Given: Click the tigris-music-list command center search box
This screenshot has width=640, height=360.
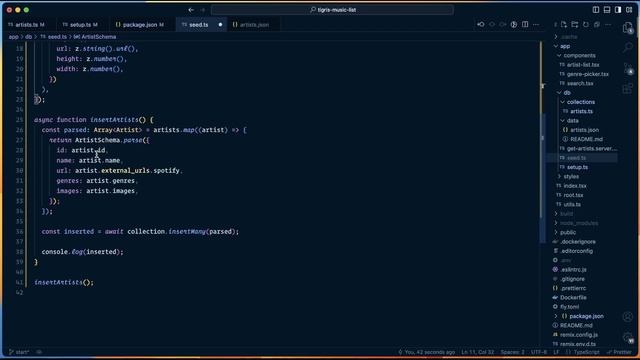Looking at the screenshot, I should [332, 10].
